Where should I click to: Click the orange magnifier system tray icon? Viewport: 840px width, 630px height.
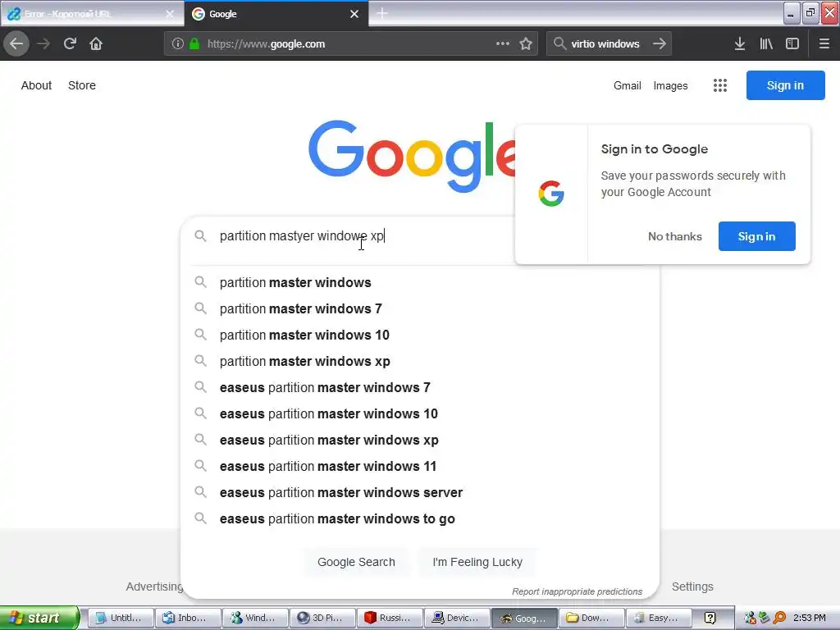pos(779,619)
